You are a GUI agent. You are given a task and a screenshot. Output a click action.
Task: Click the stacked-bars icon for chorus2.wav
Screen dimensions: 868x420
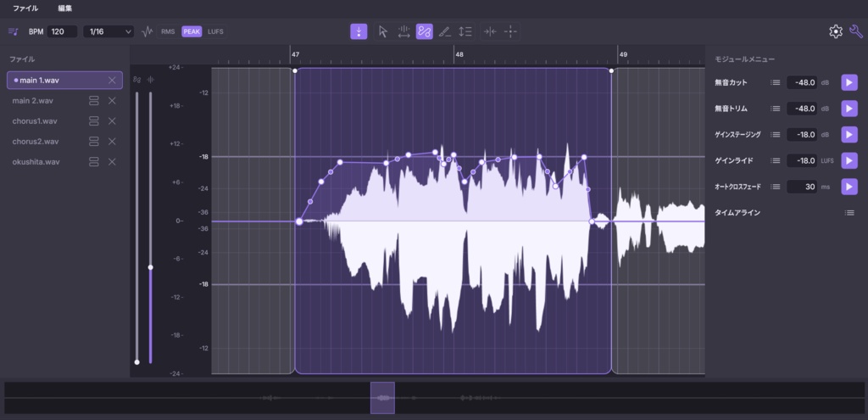tap(94, 142)
